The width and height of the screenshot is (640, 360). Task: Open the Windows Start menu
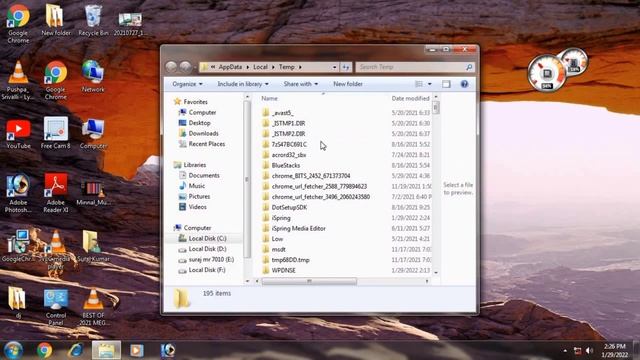point(13,350)
